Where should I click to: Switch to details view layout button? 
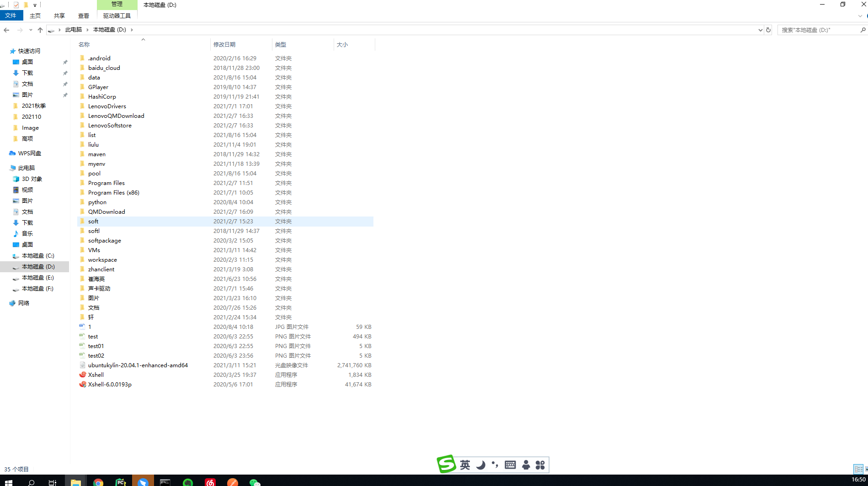(858, 469)
